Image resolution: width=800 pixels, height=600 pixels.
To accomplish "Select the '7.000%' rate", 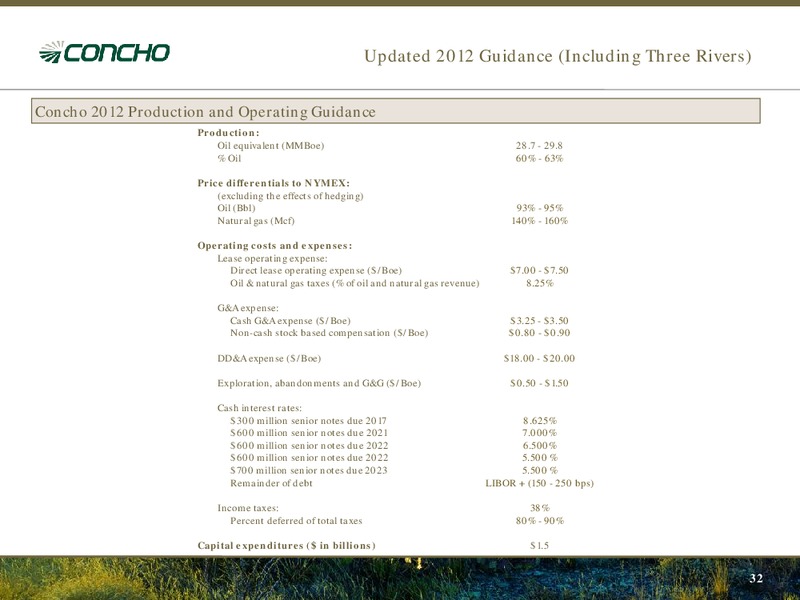I will pyautogui.click(x=539, y=433).
